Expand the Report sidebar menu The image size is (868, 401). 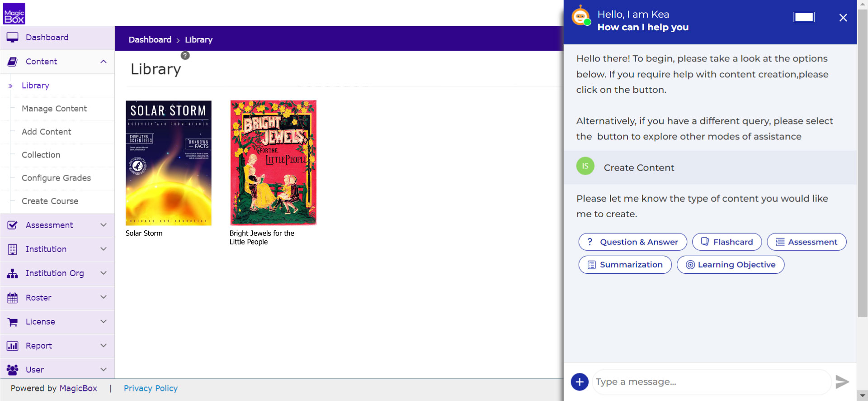pos(104,346)
